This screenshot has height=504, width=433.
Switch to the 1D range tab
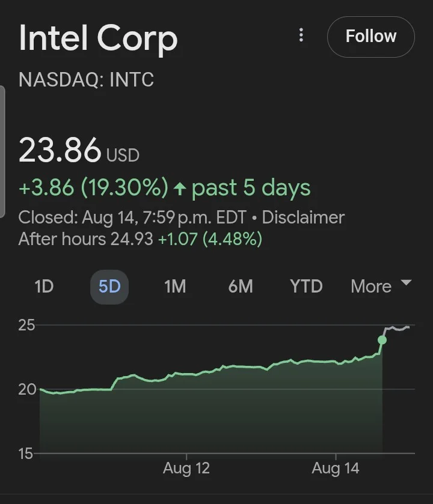click(x=44, y=287)
